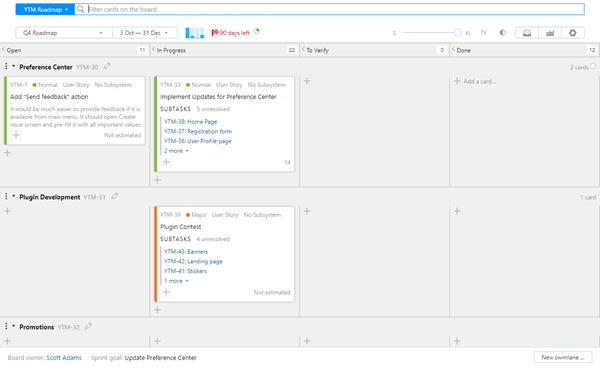Open the 3 Oct — 31 Dec date range dropdown
600x374 pixels.
pos(145,33)
